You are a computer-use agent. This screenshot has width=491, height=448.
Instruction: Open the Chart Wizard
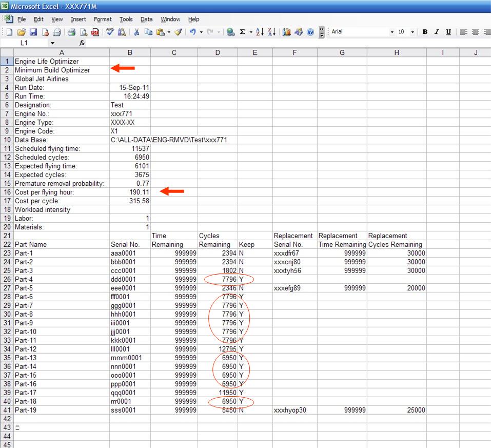pos(287,32)
